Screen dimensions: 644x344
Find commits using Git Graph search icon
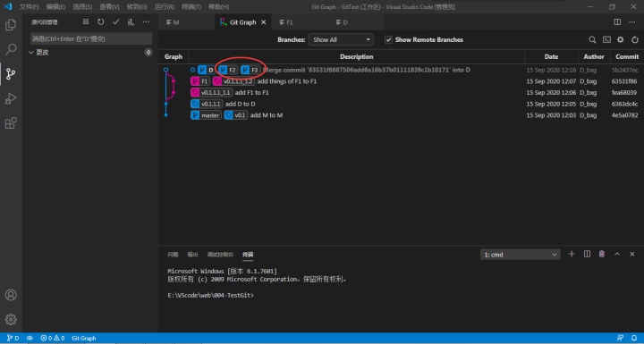click(592, 40)
